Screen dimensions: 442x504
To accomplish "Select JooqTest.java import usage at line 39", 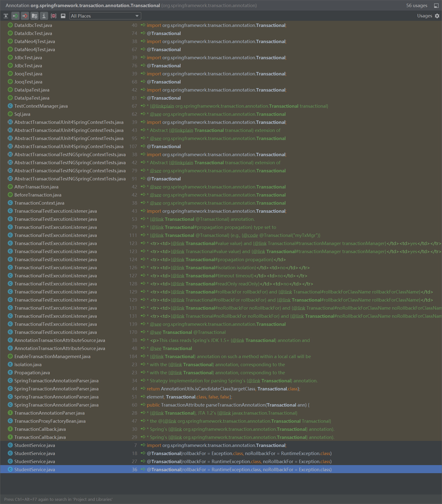I will click(x=221, y=74).
